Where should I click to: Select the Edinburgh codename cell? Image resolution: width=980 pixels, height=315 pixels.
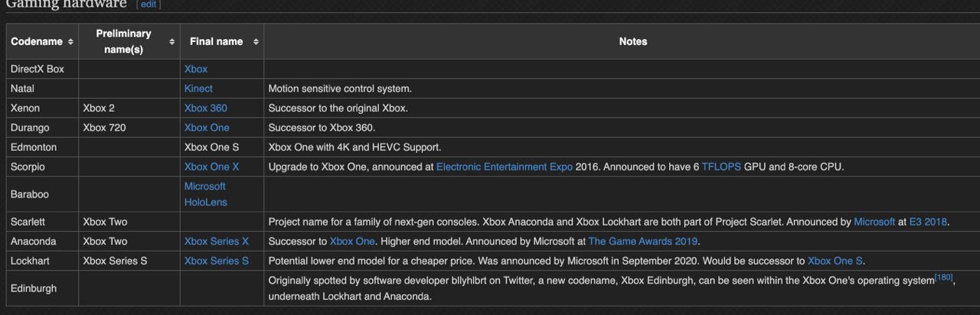point(43,288)
